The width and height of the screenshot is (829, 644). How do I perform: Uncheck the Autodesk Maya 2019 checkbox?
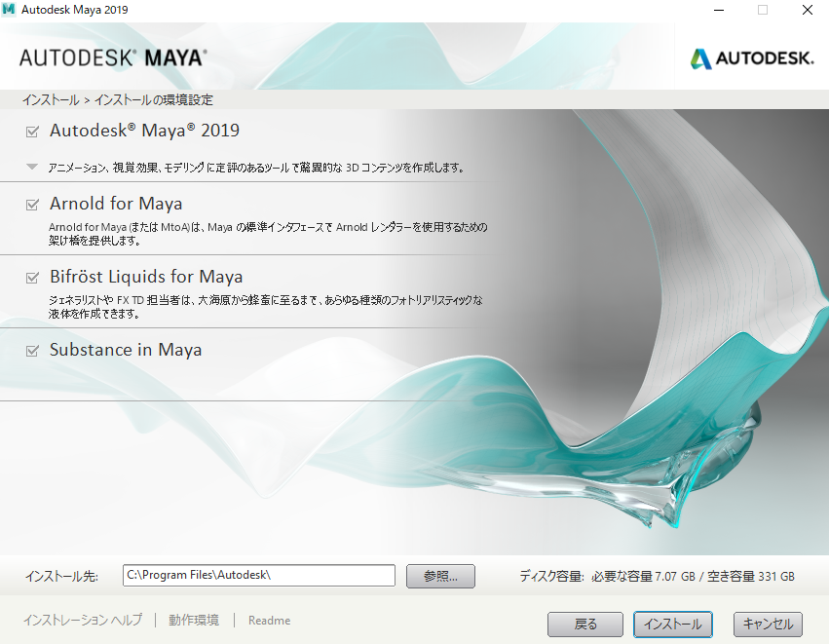pyautogui.click(x=32, y=132)
